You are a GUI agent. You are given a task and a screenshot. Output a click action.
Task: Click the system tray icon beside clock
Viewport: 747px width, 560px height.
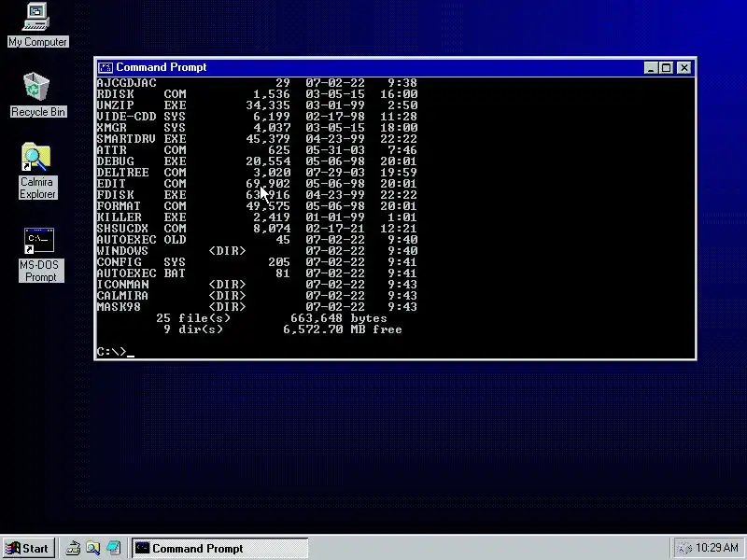point(684,548)
